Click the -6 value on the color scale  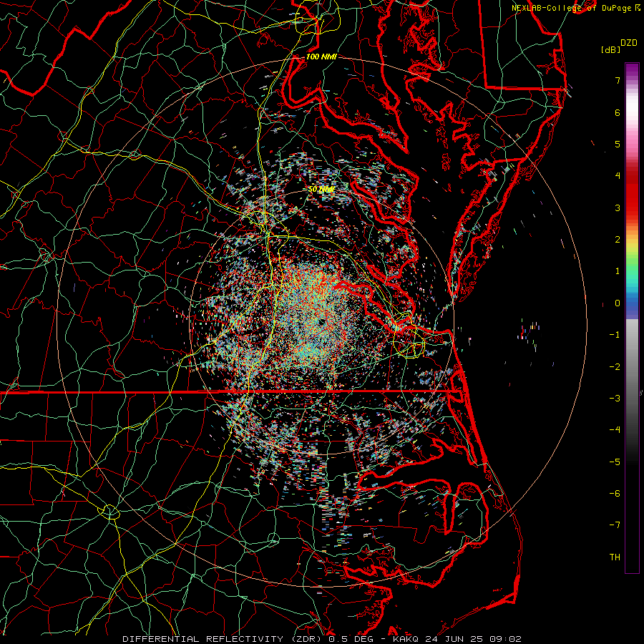(x=615, y=494)
